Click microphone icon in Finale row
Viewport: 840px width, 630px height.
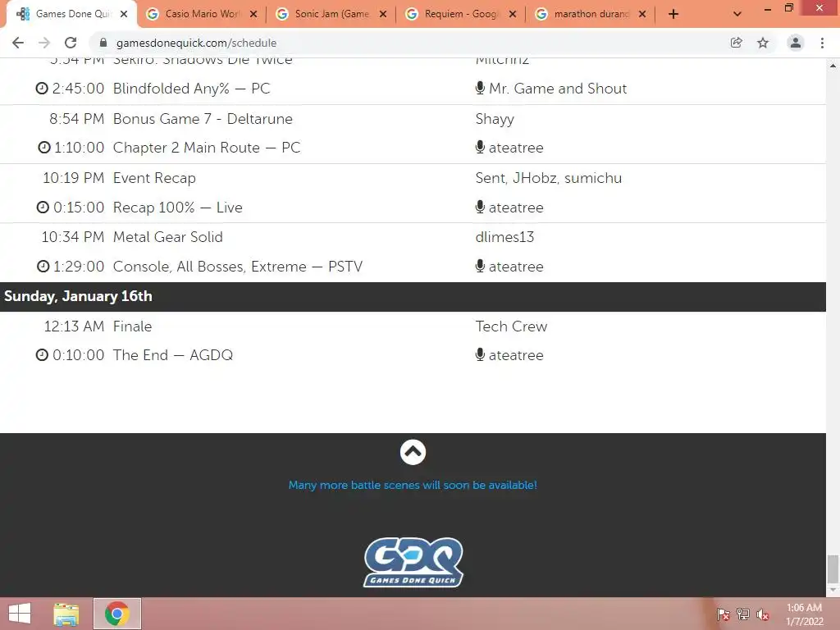coord(480,354)
